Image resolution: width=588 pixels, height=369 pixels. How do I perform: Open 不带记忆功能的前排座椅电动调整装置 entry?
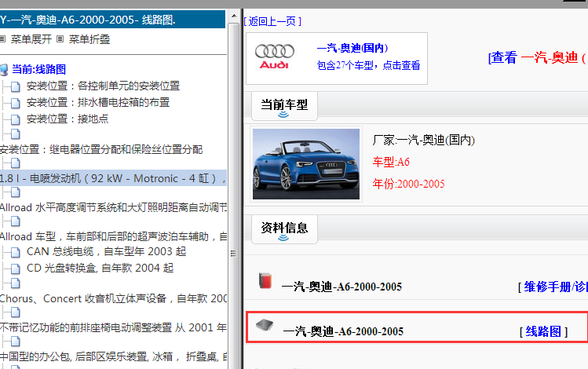point(113,327)
